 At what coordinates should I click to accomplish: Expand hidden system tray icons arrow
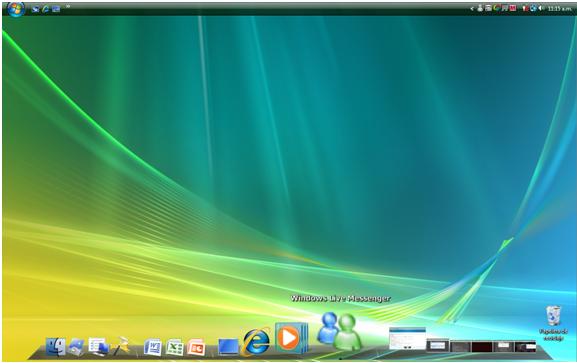472,8
